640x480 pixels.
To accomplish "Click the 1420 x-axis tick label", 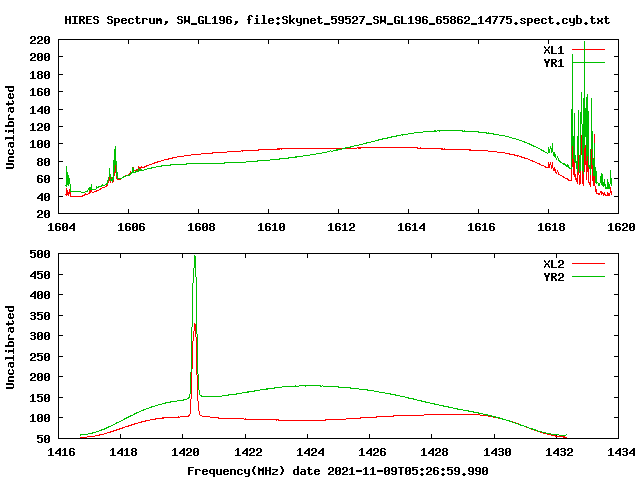I will (185, 452).
